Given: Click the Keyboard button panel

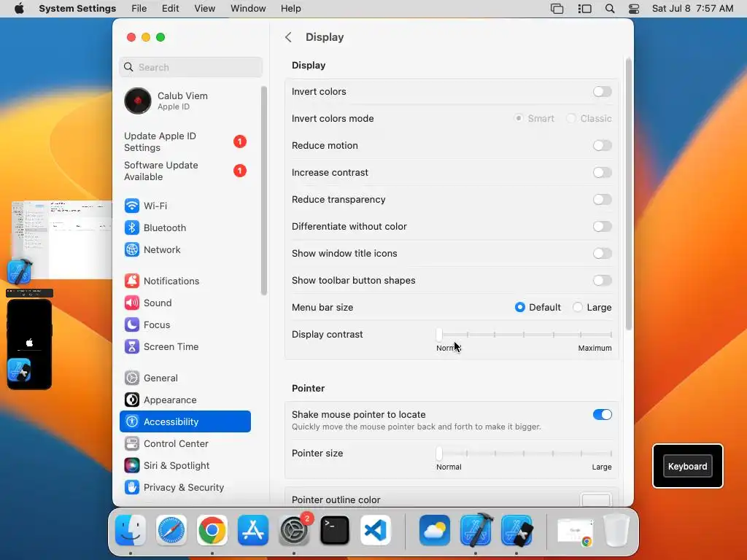Looking at the screenshot, I should coord(687,466).
